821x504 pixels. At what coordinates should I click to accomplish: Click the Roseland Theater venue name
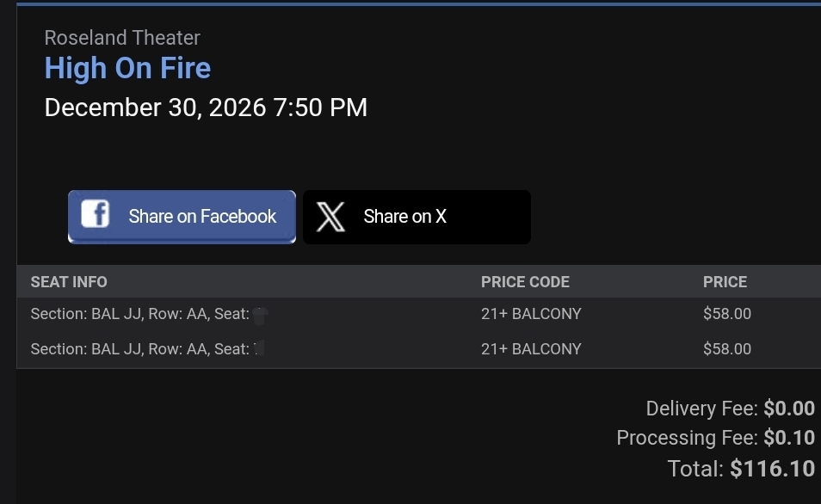tap(122, 38)
